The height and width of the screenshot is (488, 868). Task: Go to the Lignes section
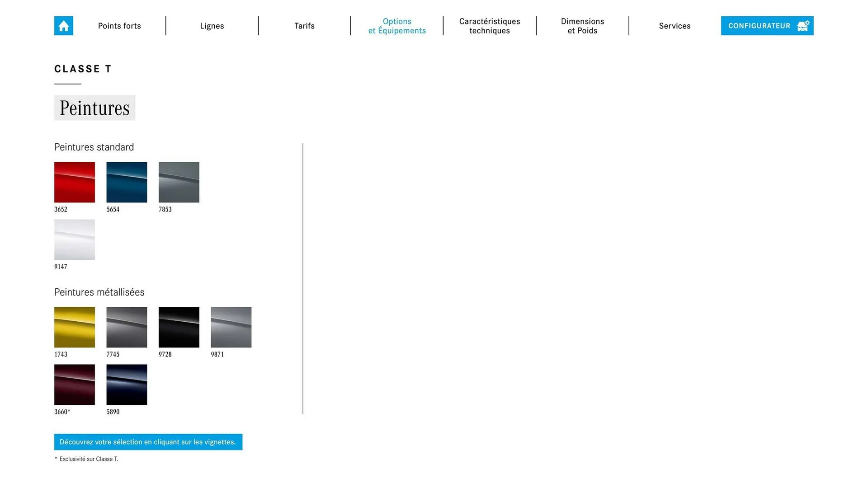click(212, 26)
